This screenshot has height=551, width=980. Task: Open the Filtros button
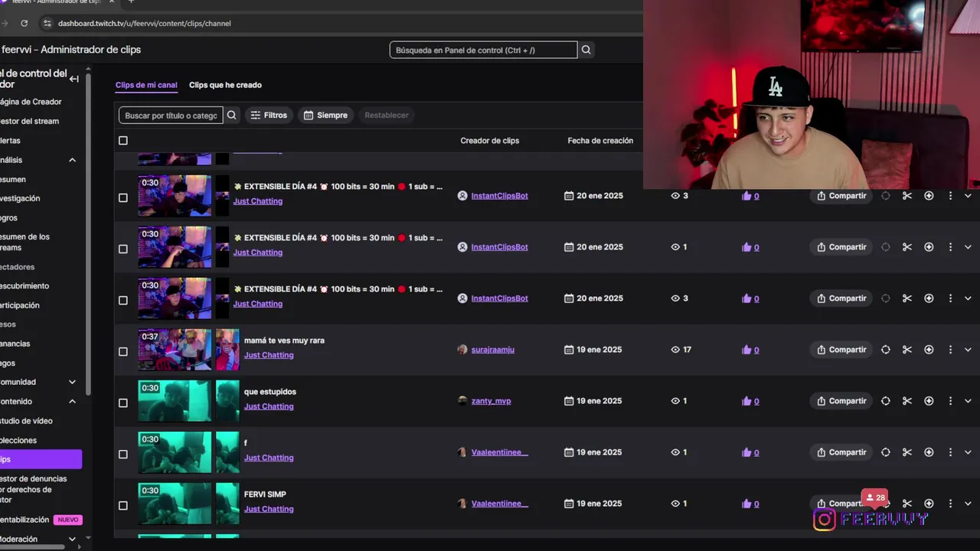[269, 115]
